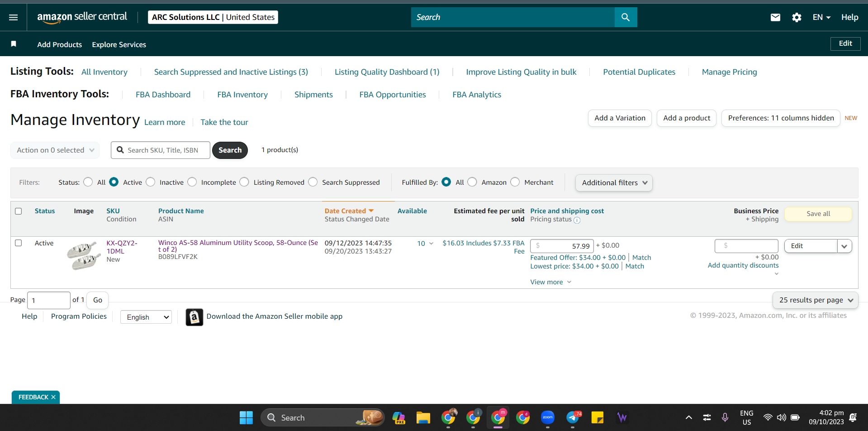Click the Winco scoop product thumbnail

tap(84, 255)
